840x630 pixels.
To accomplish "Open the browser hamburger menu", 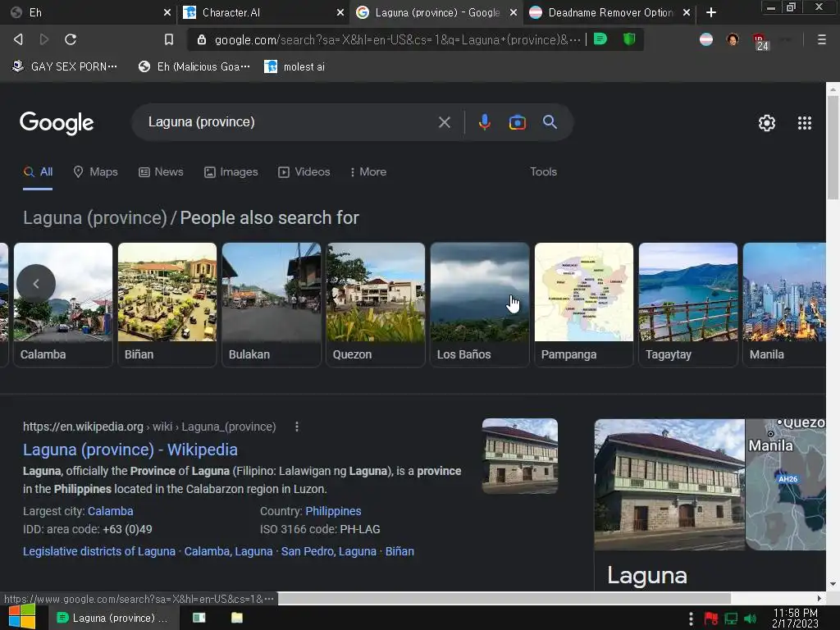I will (x=821, y=39).
